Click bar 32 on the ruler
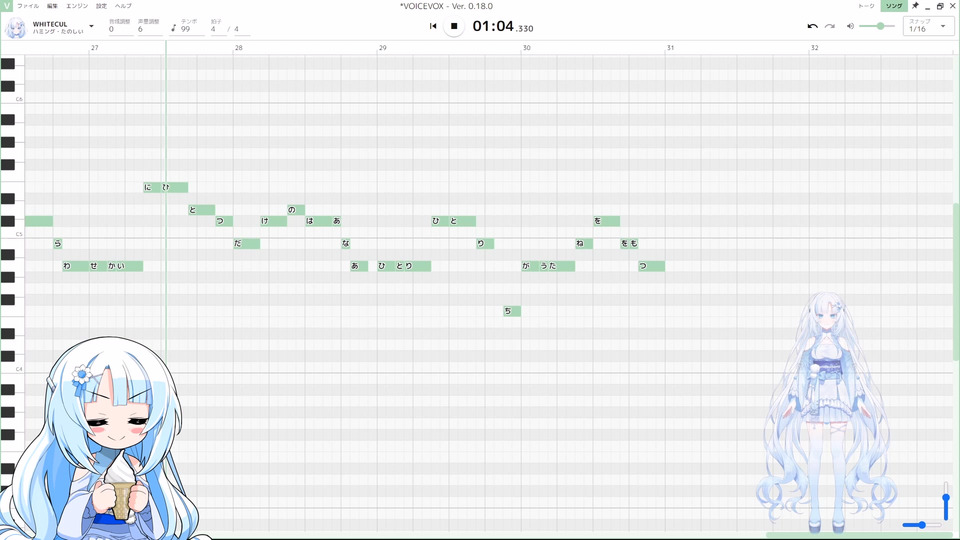 [x=814, y=48]
